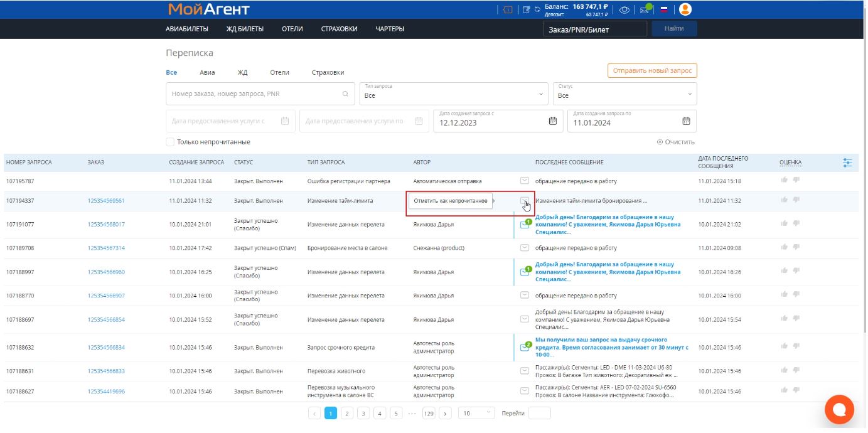Open АВИАБИЛЕТЫ menu
This screenshot has width=868, height=433.
(x=187, y=29)
